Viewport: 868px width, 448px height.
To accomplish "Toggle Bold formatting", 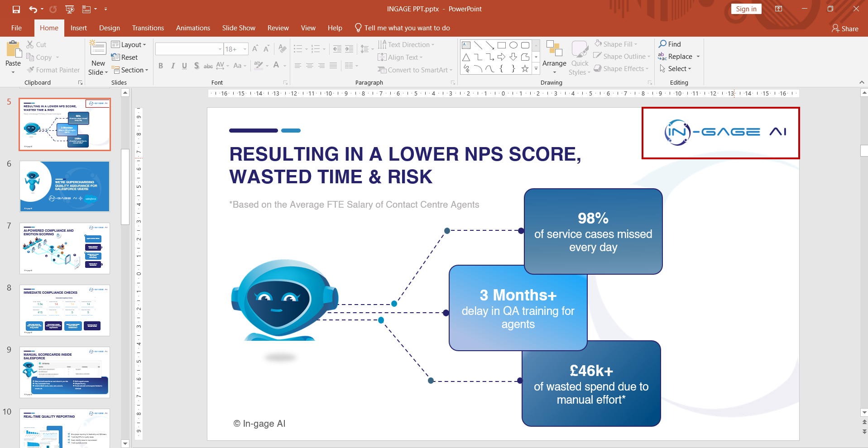I will pyautogui.click(x=161, y=66).
